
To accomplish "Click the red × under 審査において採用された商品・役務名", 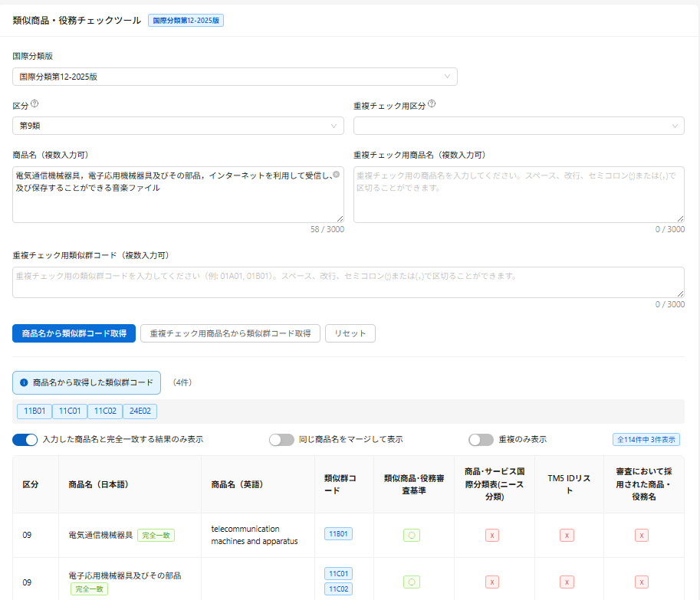I will [642, 535].
